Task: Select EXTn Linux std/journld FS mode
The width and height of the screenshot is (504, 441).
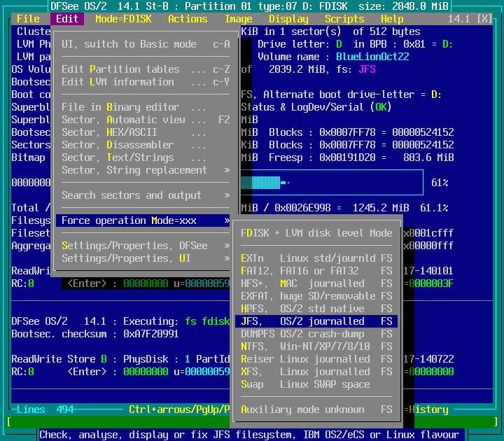Action: (316, 258)
